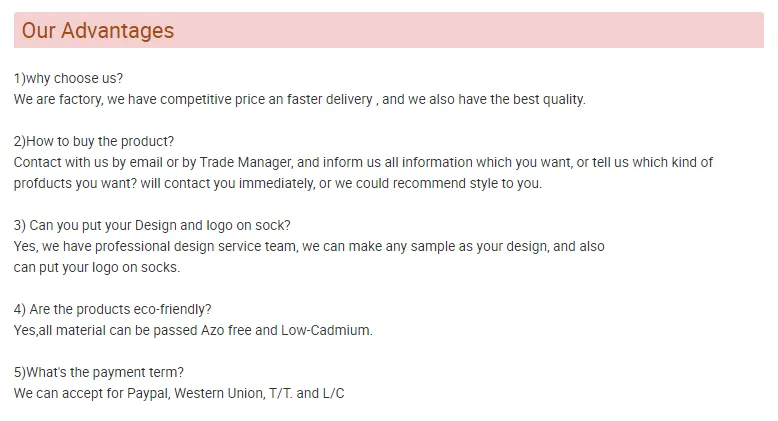
Task: Click the Our Advantages heading
Action: point(98,30)
